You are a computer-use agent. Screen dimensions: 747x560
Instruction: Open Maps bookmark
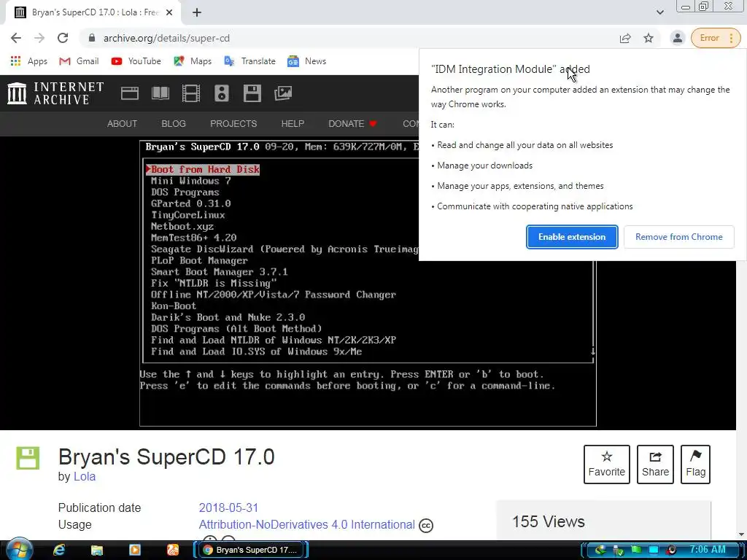[193, 61]
